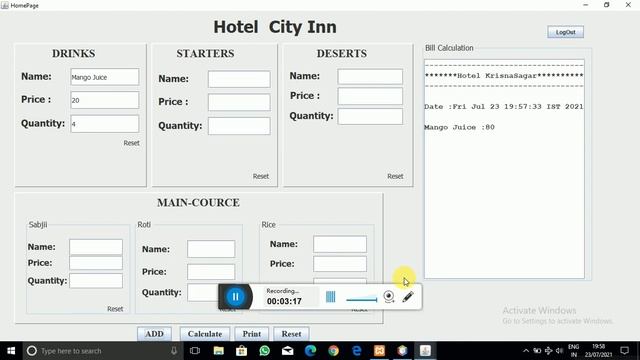Launch the new Microsoft Edge from taskbar
Viewport: 640px width, 360px height.
(311, 351)
